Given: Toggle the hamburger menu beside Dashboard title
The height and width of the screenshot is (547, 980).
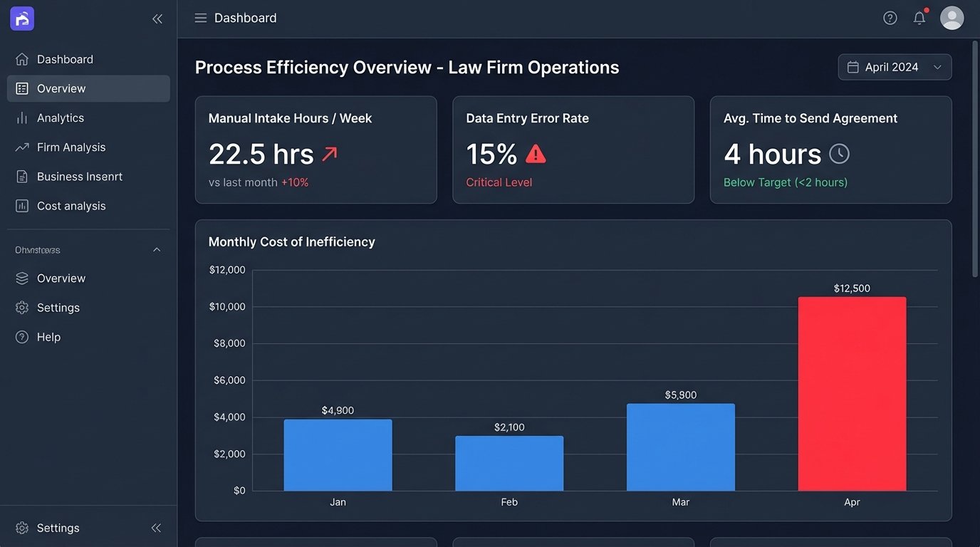Looking at the screenshot, I should point(201,18).
